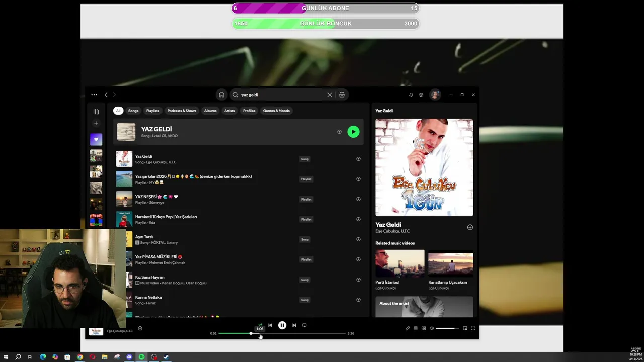Seek on the song progress bar
The height and width of the screenshot is (362, 644).
pyautogui.click(x=282, y=333)
